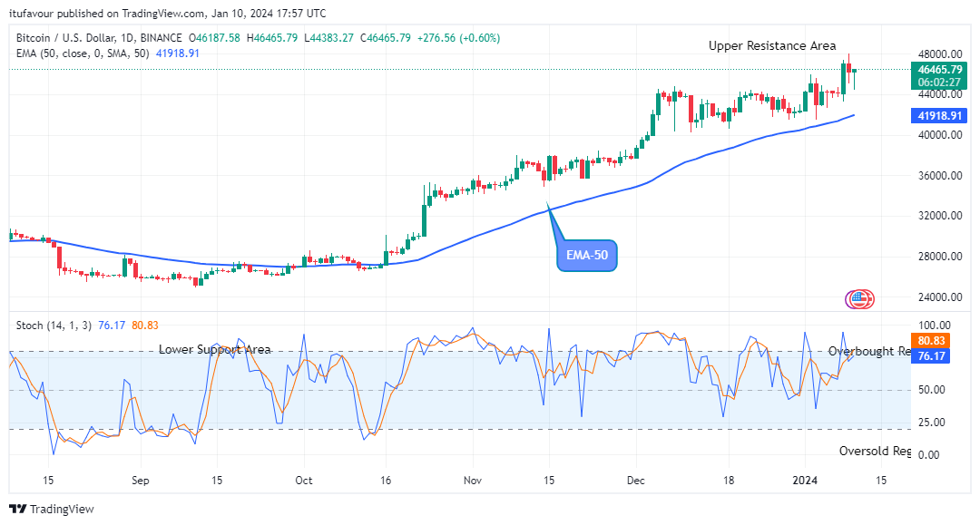
Task: Select the EMA-50 callout label
Action: coord(586,256)
